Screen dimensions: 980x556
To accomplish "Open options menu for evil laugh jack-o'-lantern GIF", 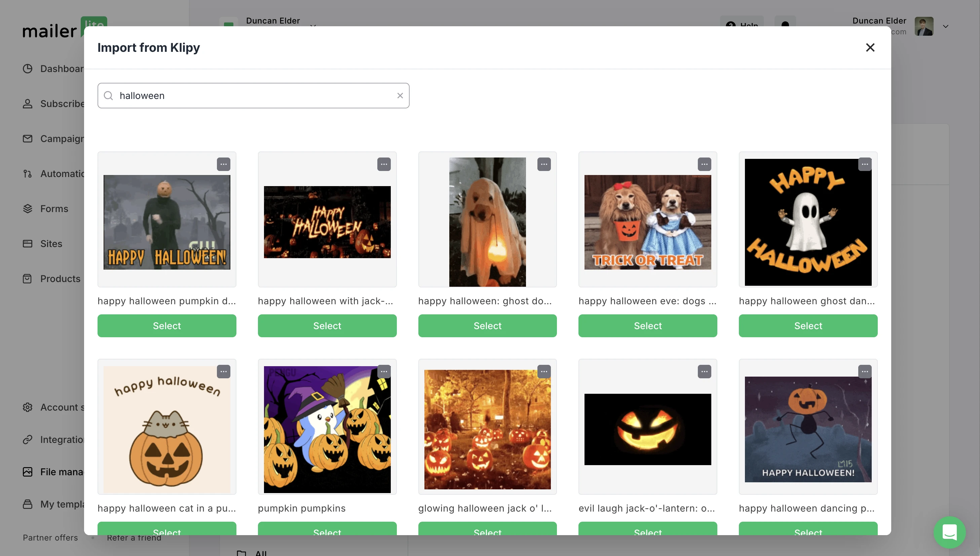I will [704, 372].
